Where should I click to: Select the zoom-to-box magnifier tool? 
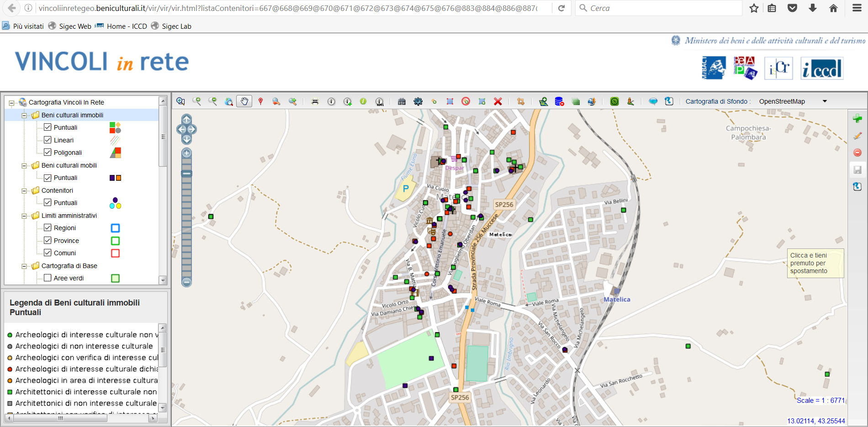coord(181,101)
